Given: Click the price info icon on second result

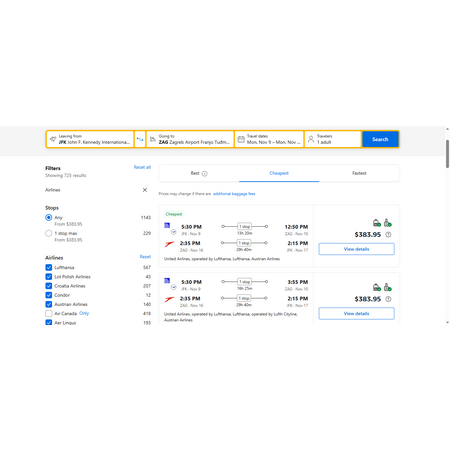Looking at the screenshot, I should (388, 299).
